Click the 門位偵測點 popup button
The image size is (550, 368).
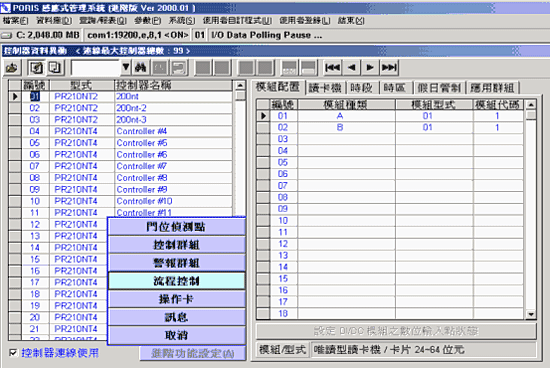click(176, 227)
